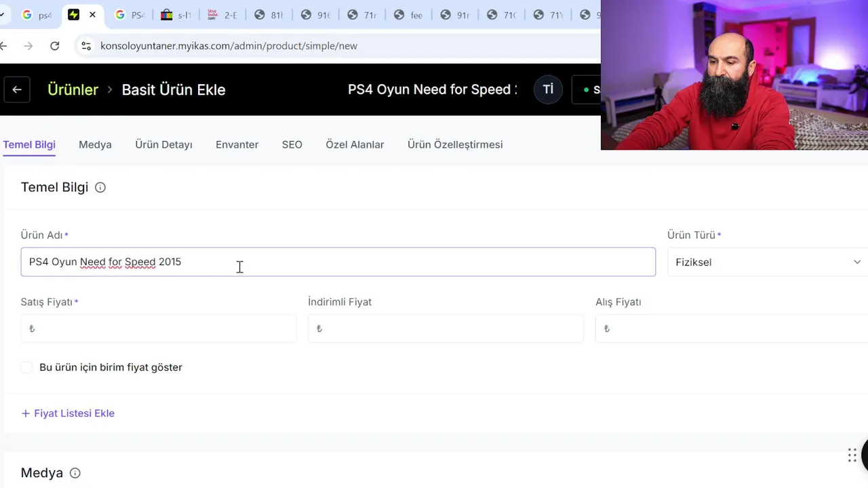Screen dimensions: 868x488
Task: Switch to the Google 'PS4' third tab
Action: 130,15
